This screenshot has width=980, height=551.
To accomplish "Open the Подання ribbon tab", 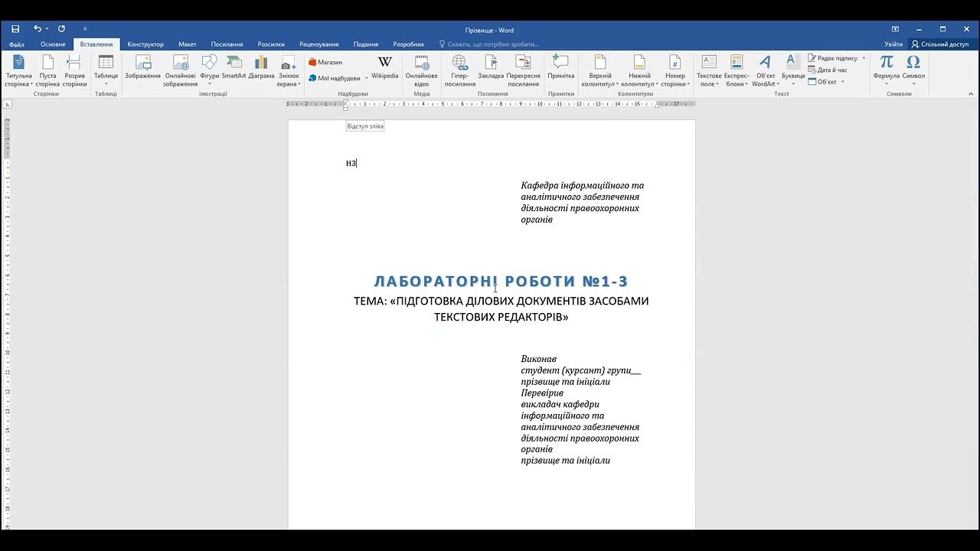I will [366, 44].
